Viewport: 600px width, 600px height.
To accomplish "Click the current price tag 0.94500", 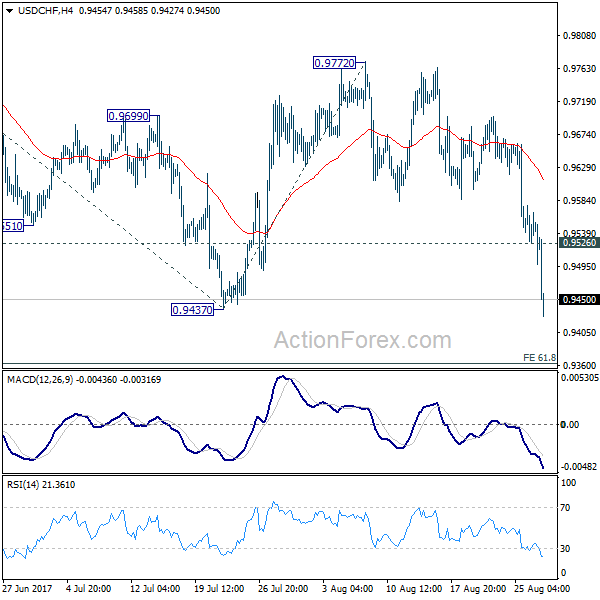I will pos(579,300).
